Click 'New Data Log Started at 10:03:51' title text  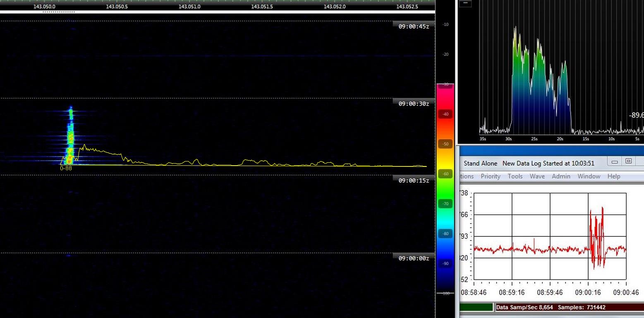tap(548, 163)
